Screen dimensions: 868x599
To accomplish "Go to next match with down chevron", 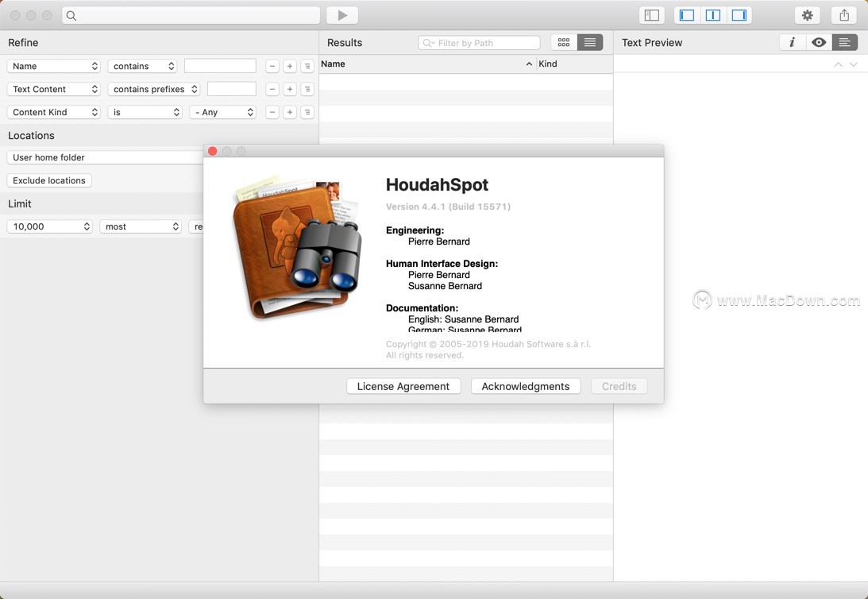I will coord(853,65).
